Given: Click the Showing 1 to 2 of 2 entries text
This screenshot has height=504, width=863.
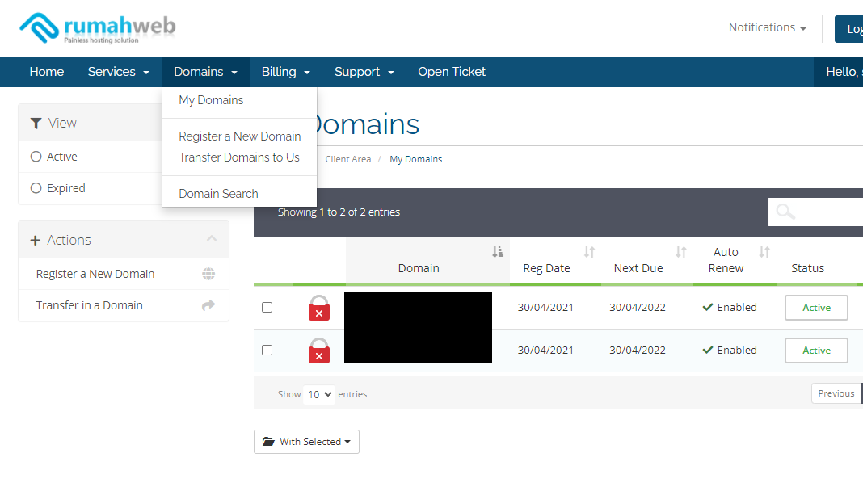Looking at the screenshot, I should click(339, 212).
